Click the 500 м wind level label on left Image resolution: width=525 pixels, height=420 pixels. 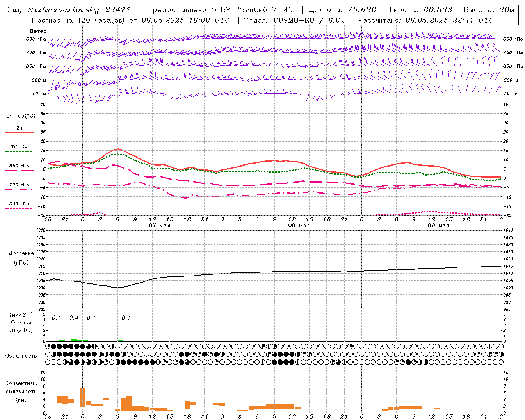pyautogui.click(x=39, y=80)
